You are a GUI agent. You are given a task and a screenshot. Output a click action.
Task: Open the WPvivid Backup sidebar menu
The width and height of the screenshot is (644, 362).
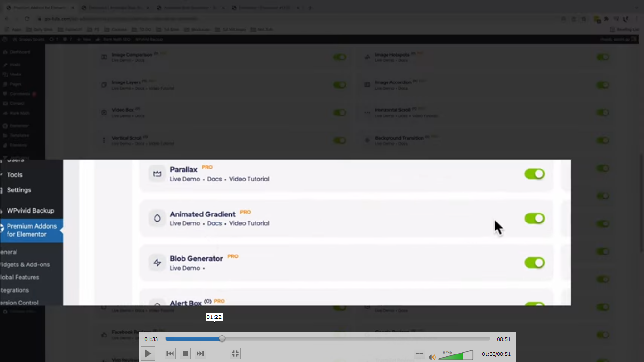[x=32, y=211]
